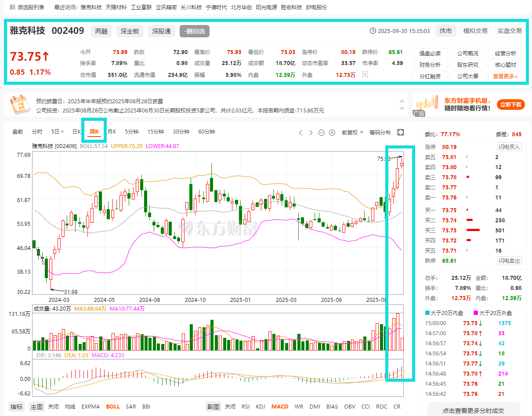Select EXPMA main chart indicator
The image size is (532, 416).
point(90,406)
